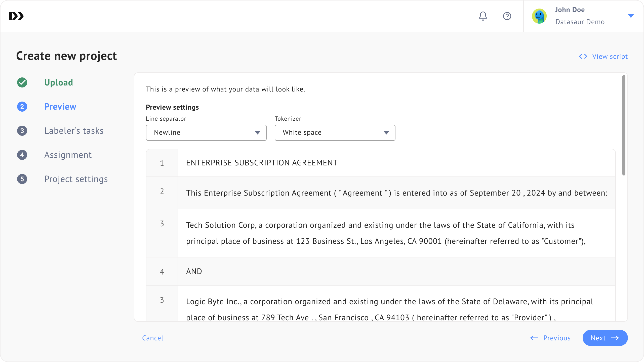Expand the John Doe account dropdown arrow

coord(631,16)
